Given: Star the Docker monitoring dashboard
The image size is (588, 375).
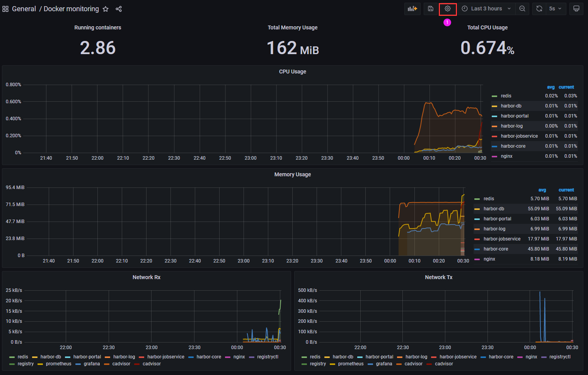Looking at the screenshot, I should (106, 9).
